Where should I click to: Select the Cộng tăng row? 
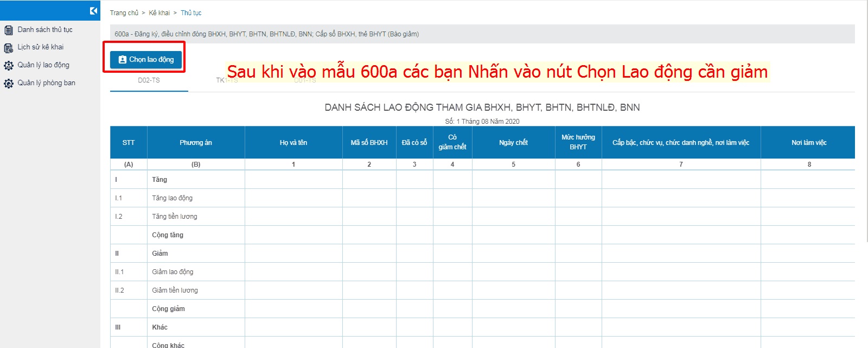coord(482,235)
